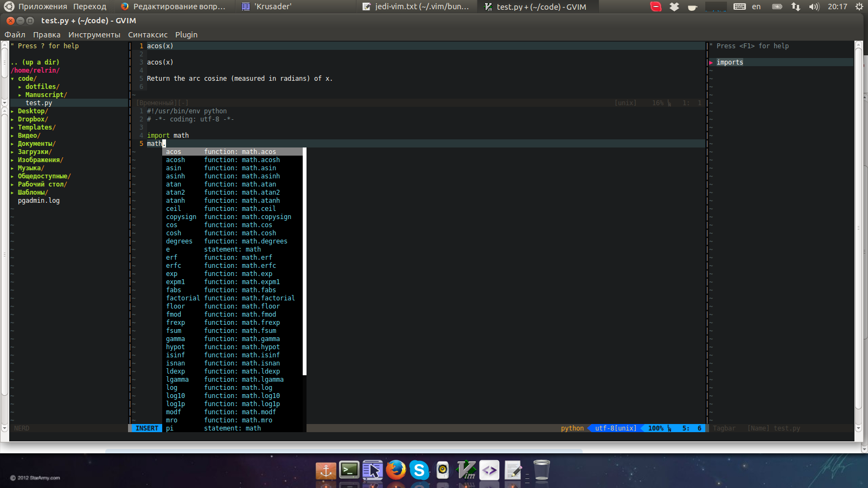Expand the Templates/ folder arrow
The width and height of the screenshot is (868, 488).
pyautogui.click(x=12, y=127)
